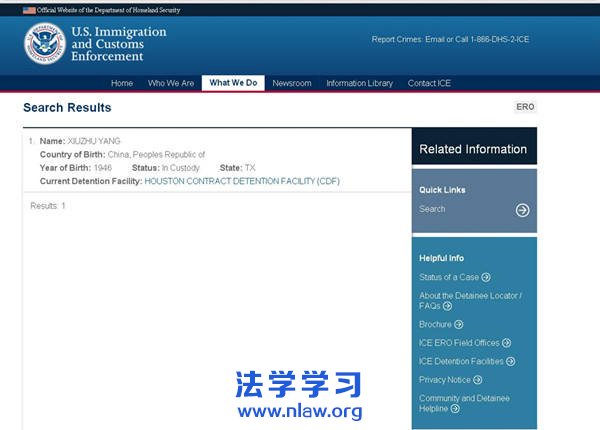The image size is (600, 430).
Task: Click the Related Information header
Action: pyautogui.click(x=473, y=149)
